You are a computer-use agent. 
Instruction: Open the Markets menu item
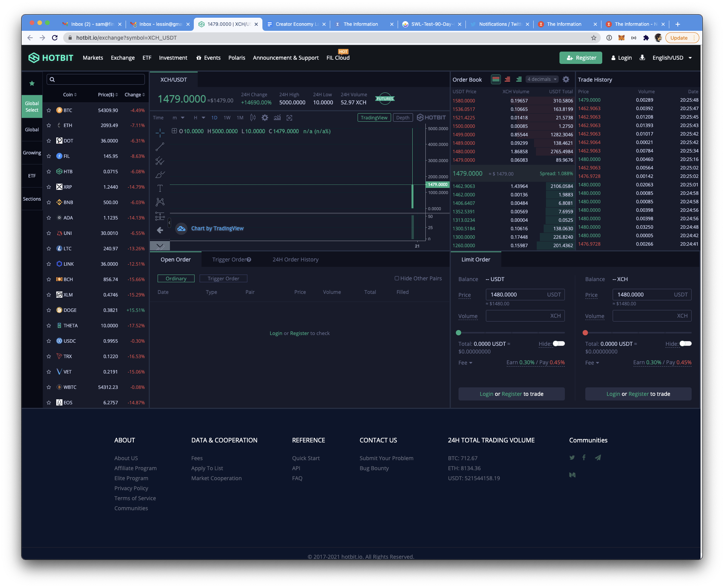(93, 58)
